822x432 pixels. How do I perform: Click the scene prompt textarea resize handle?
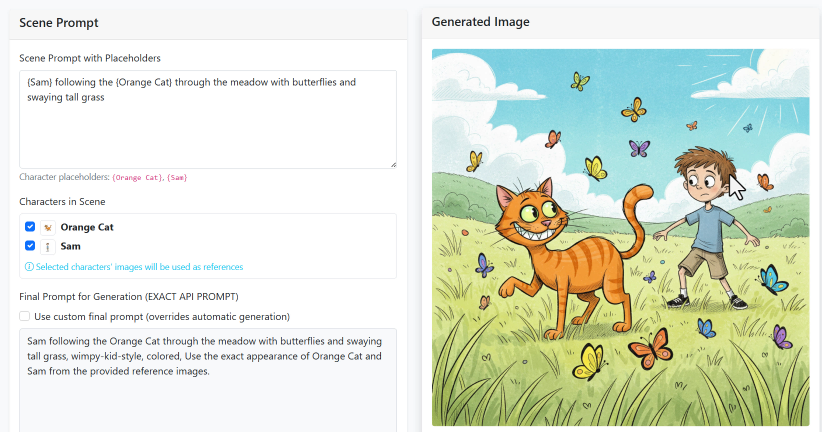click(x=392, y=163)
